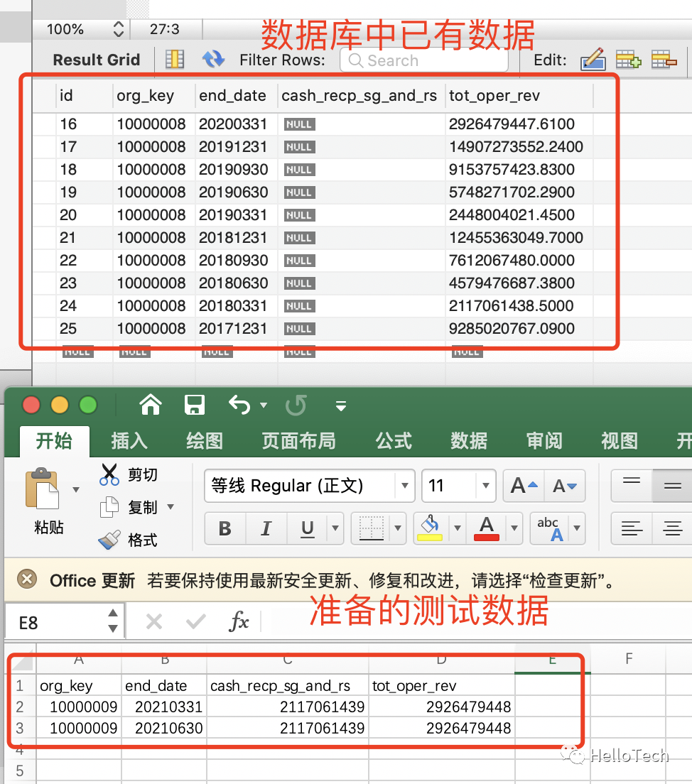Confirm formula entry with checkmark
Image resolution: width=692 pixels, height=784 pixels.
point(195,621)
